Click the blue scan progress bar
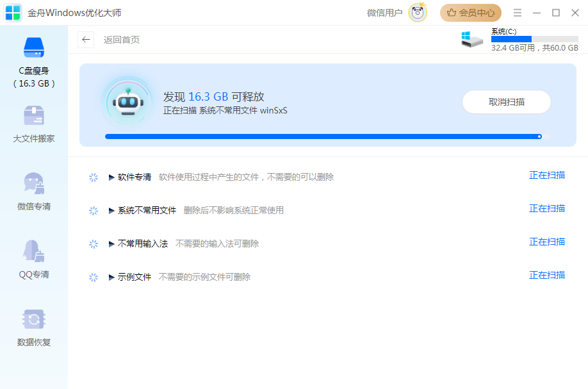The width and height of the screenshot is (588, 389). [x=320, y=136]
